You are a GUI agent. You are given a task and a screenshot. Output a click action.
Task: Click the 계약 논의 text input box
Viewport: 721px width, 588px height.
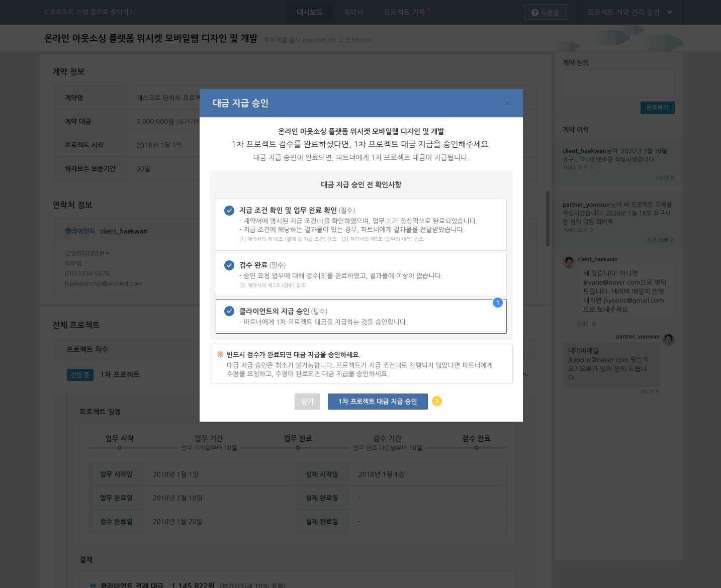[618, 83]
